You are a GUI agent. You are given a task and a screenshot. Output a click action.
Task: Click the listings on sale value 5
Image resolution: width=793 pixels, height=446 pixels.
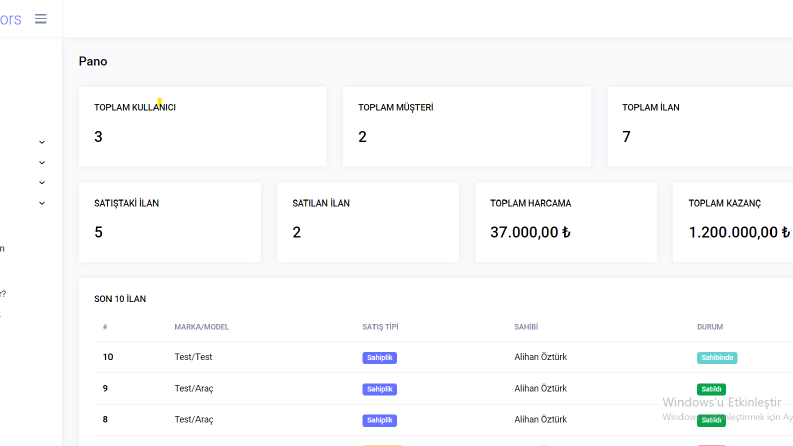(x=98, y=232)
